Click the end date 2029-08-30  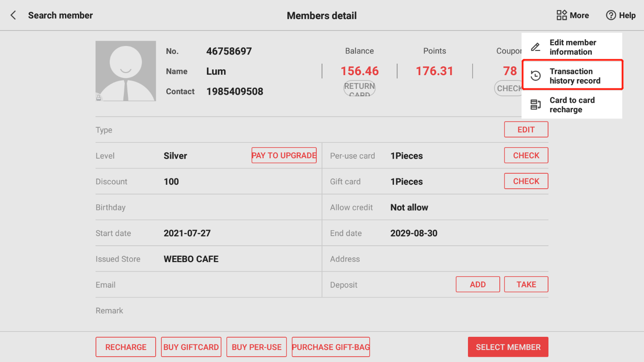414,233
